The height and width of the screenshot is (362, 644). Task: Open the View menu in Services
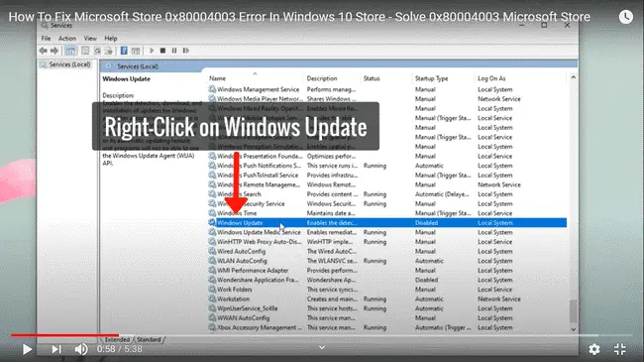tap(90, 39)
